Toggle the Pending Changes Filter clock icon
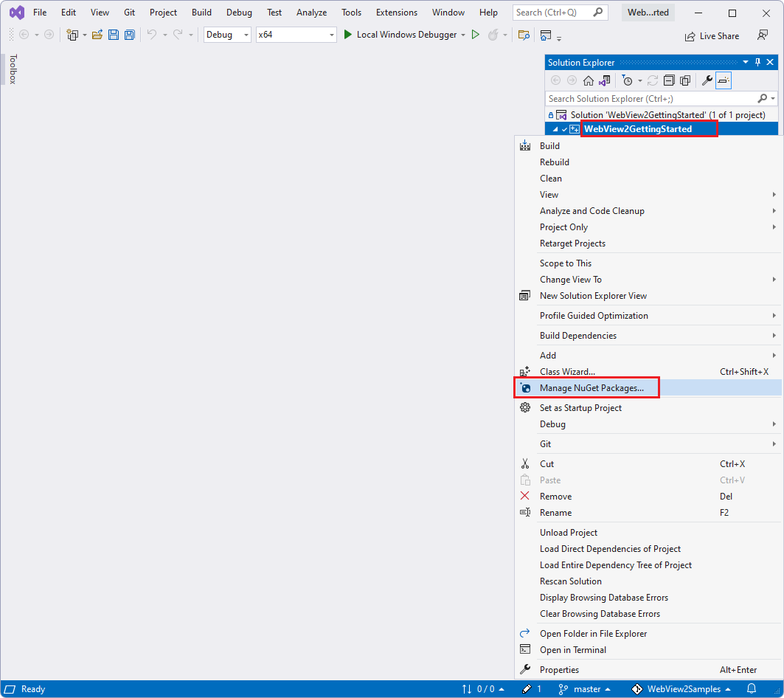Viewport: 784px width, 698px height. click(x=628, y=80)
